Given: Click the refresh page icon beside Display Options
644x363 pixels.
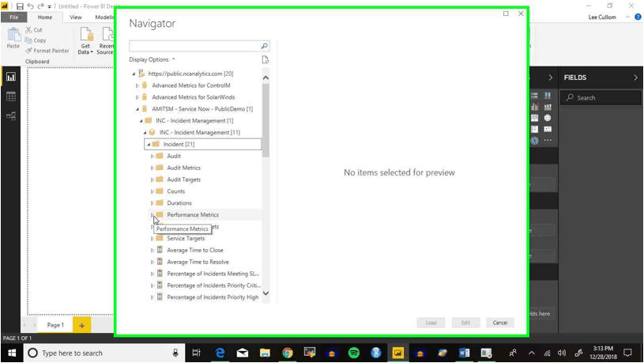Looking at the screenshot, I should [266, 60].
